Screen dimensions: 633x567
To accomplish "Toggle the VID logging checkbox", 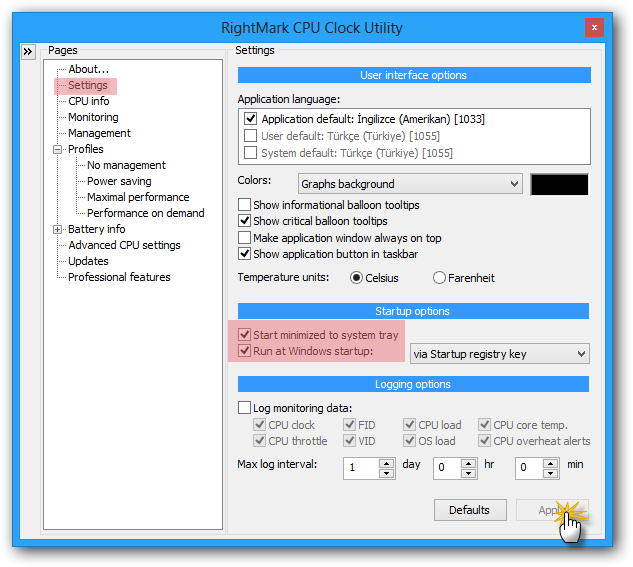I will pyautogui.click(x=349, y=441).
